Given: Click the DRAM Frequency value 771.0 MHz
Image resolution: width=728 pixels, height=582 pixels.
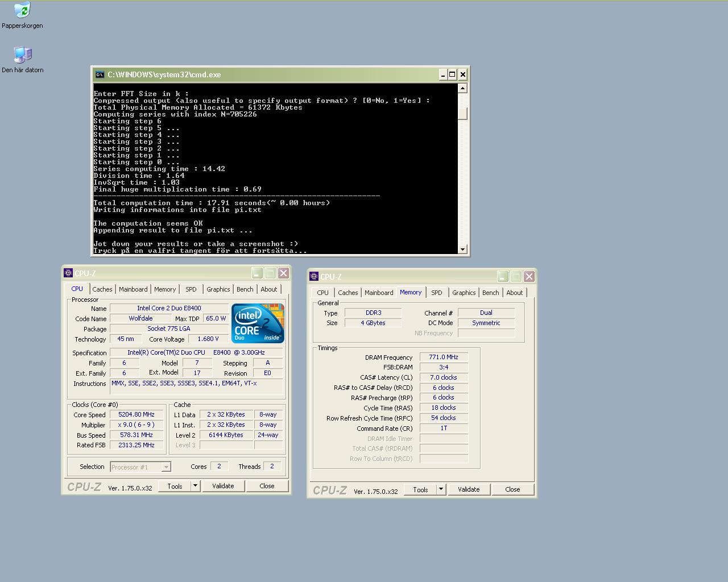Looking at the screenshot, I should (444, 357).
